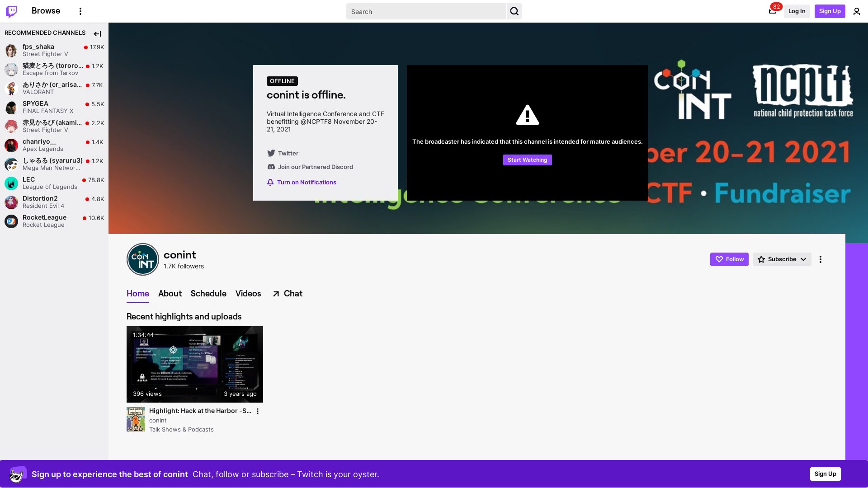Viewport: 868px width, 488px height.
Task: Collapse the Recommended Channels sidebar
Action: pyautogui.click(x=97, y=34)
